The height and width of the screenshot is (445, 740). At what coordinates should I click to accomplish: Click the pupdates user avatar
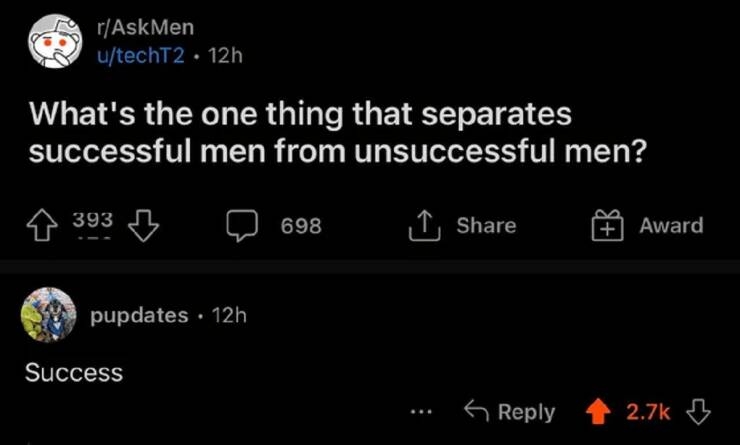[48, 315]
